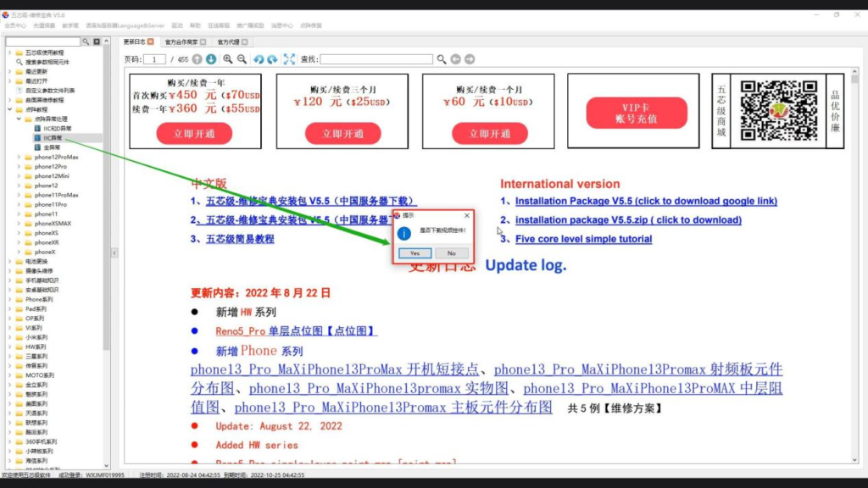868x488 pixels.
Task: Click the zoom out magnifier icon
Action: pyautogui.click(x=242, y=59)
